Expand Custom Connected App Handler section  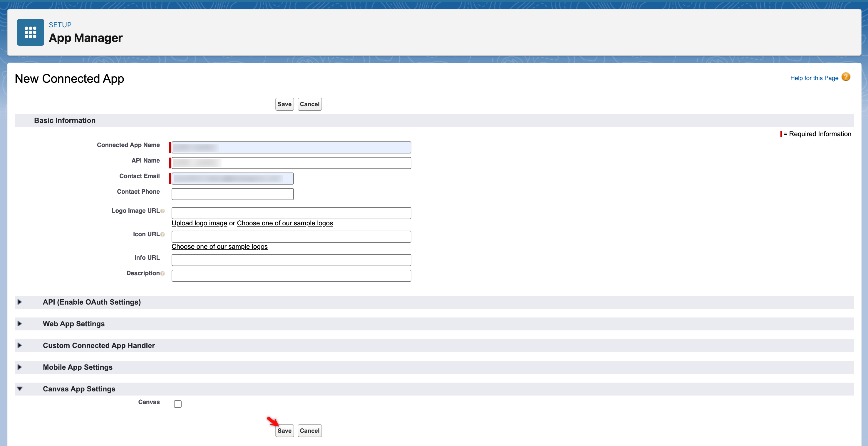tap(20, 345)
